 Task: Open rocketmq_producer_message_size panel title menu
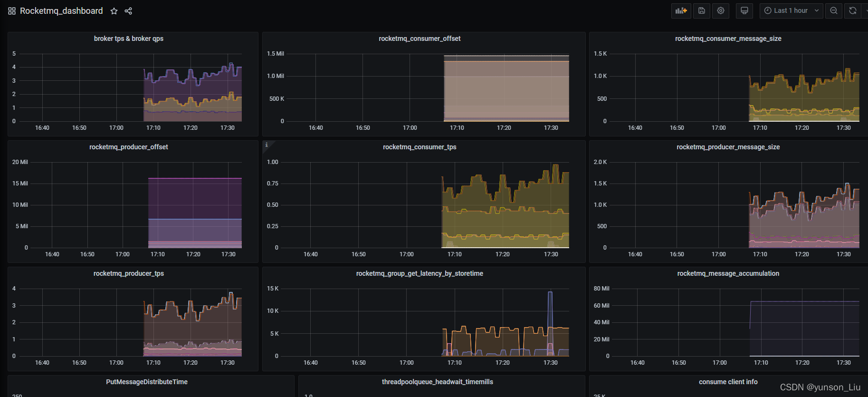728,147
